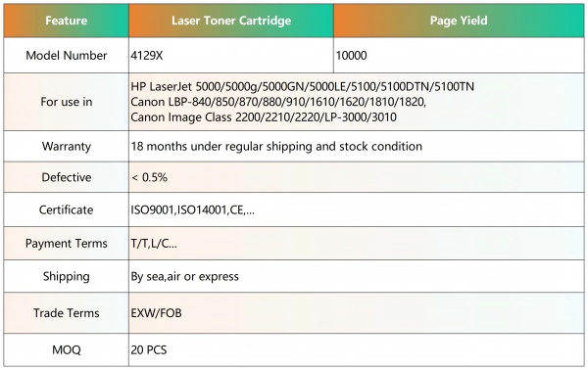Screen dimensions: 588x370
Task: Click the T/T,L/C payment terms value
Action: [x=154, y=244]
